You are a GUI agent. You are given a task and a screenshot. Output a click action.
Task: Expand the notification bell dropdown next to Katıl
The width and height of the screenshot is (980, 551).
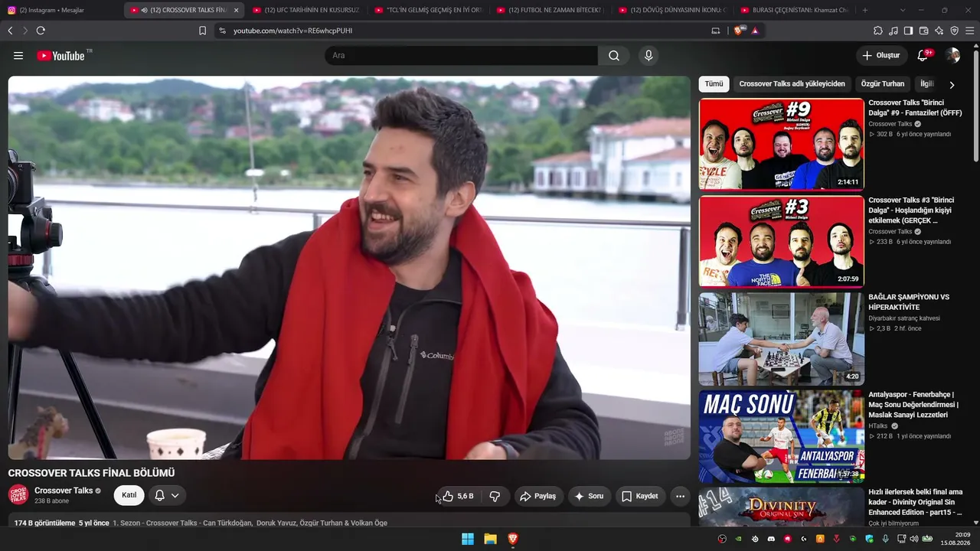coord(167,495)
